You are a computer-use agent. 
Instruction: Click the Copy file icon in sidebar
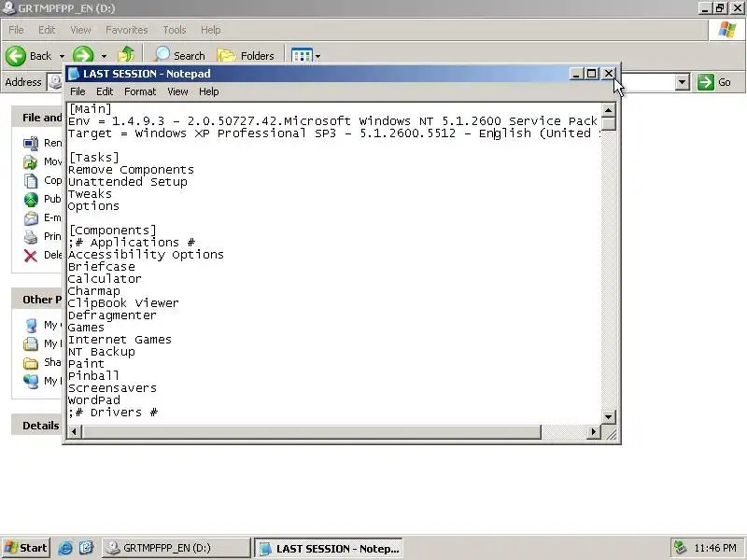[x=31, y=180]
